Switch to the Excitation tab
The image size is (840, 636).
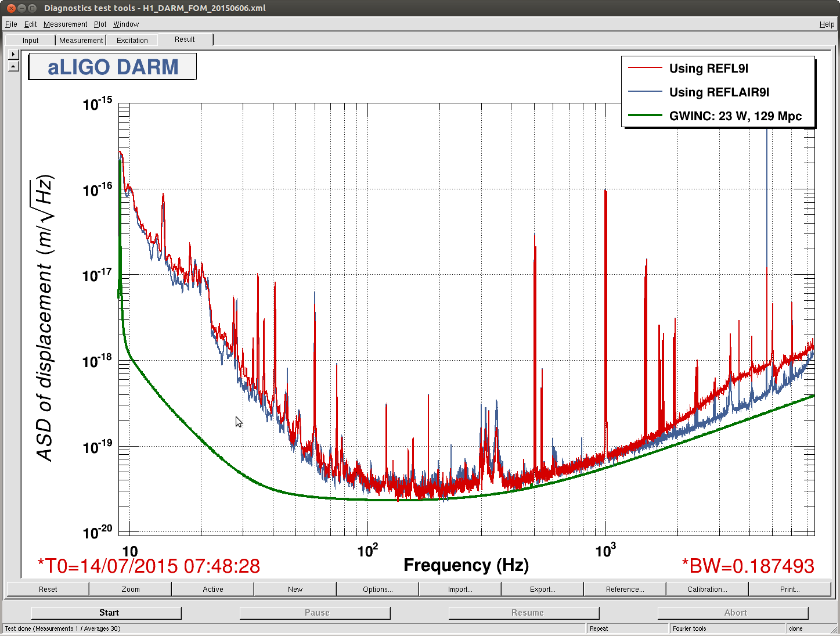(132, 40)
